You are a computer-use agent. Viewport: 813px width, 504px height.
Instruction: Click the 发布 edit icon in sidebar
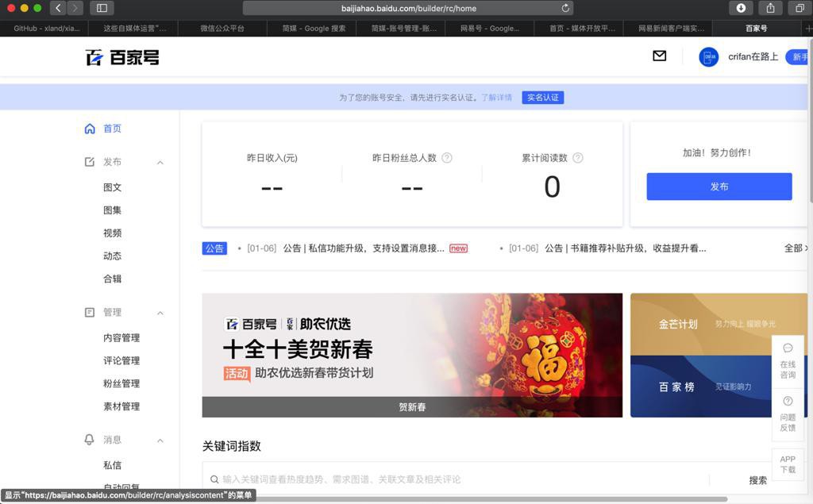coord(90,162)
